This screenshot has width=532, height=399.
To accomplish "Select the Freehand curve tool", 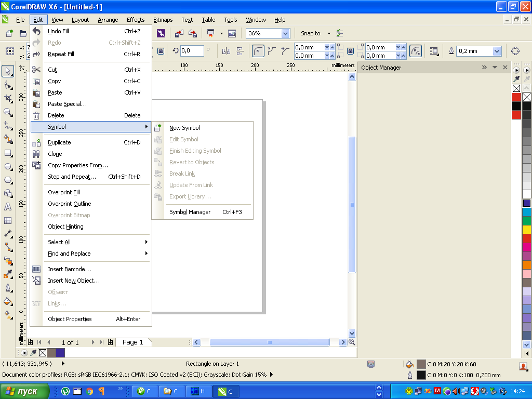I will 8,126.
